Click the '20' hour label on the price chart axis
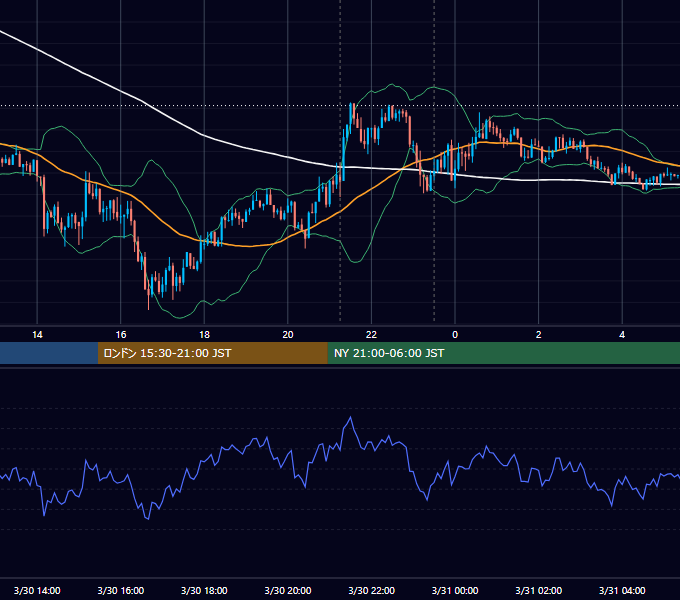The width and height of the screenshot is (680, 600). coord(288,335)
